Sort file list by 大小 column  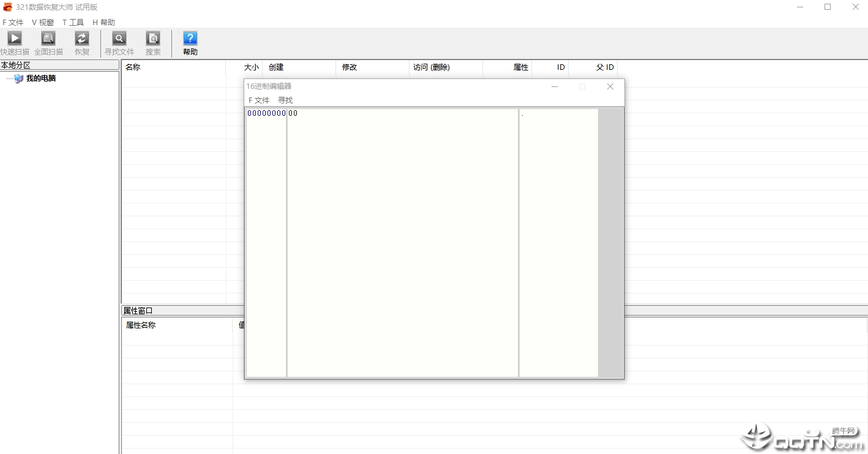pos(244,67)
